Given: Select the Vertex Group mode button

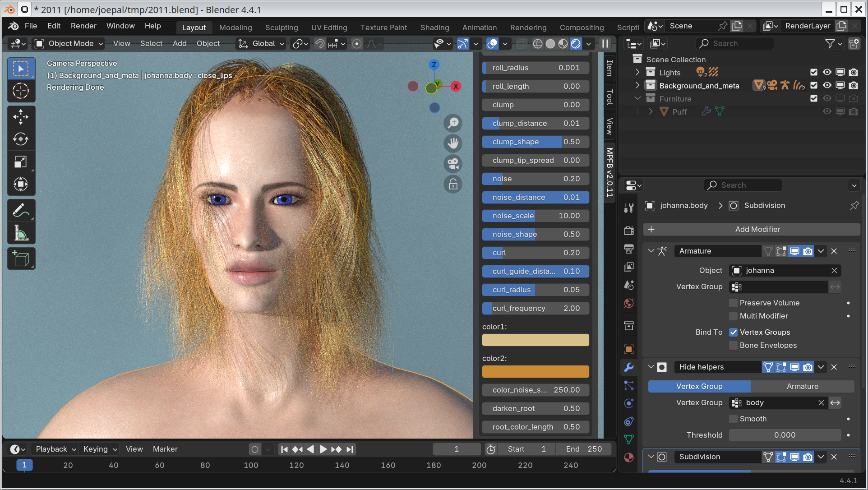Looking at the screenshot, I should 699,386.
